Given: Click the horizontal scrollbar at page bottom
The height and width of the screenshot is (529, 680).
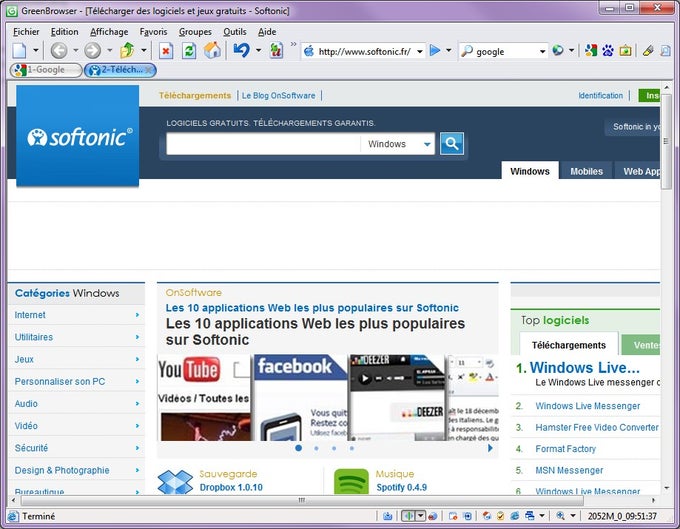Looking at the screenshot, I should pos(302,500).
